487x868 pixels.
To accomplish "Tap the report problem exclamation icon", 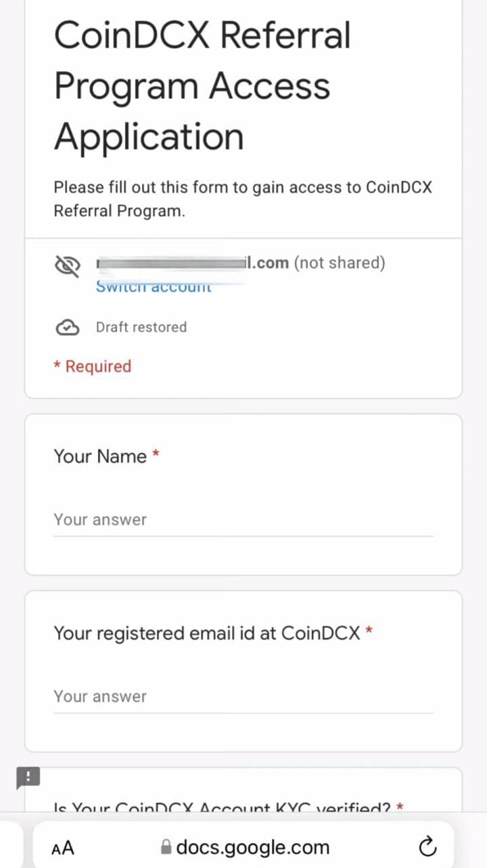I will click(28, 778).
